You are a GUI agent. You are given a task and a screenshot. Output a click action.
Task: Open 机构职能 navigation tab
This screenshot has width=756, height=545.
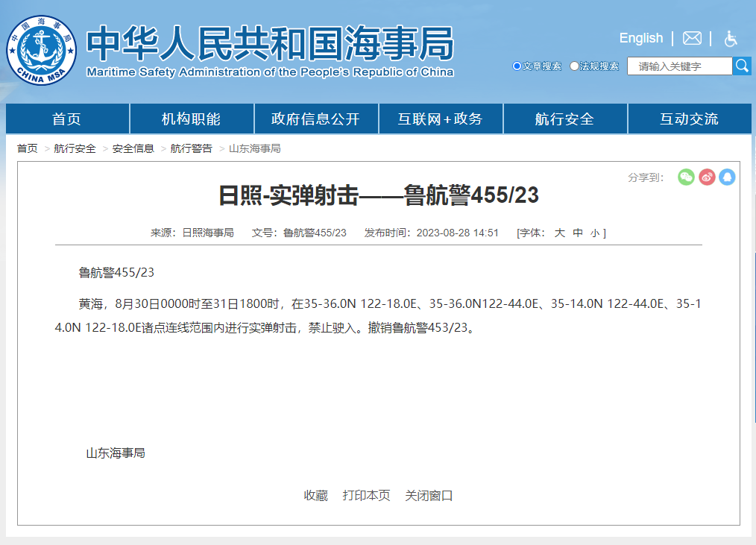(x=192, y=119)
